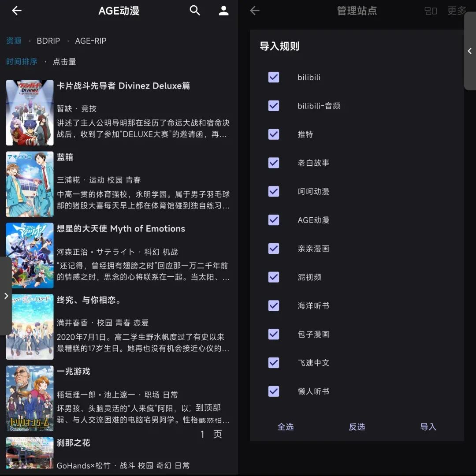Click the page indicator 1 页
This screenshot has height=476, width=476.
point(211,434)
